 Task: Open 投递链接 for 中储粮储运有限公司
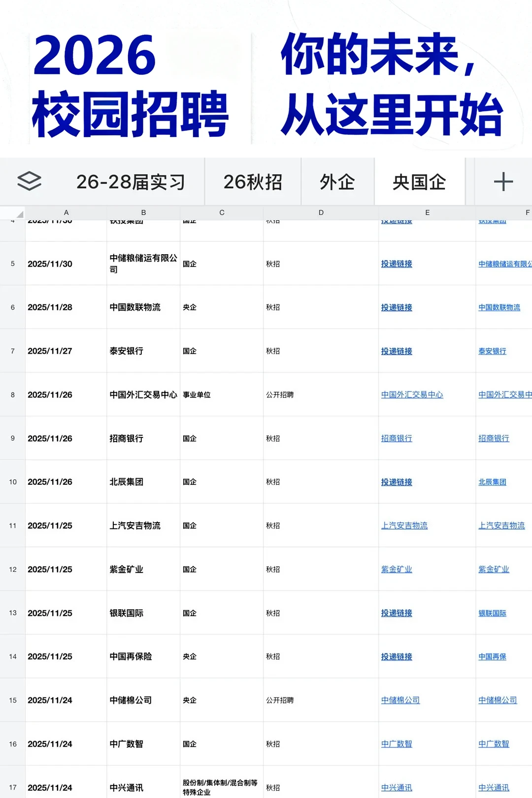(x=397, y=264)
